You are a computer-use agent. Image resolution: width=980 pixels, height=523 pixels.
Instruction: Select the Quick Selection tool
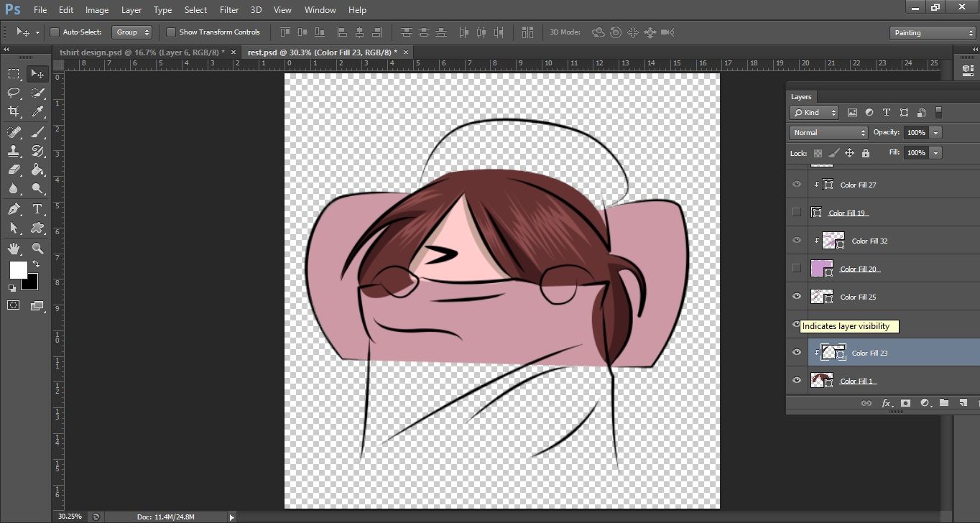37,93
